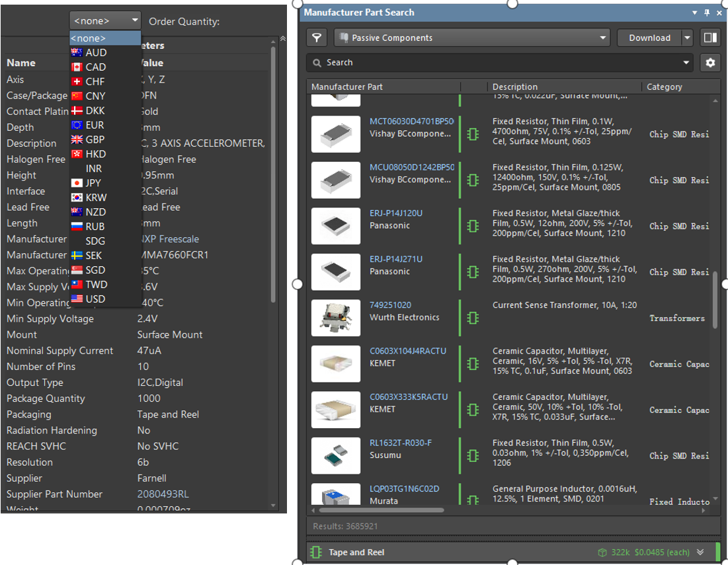Image resolution: width=728 pixels, height=565 pixels.
Task: Click the green component icon for C0603X333K5RACTU
Action: coord(473,410)
